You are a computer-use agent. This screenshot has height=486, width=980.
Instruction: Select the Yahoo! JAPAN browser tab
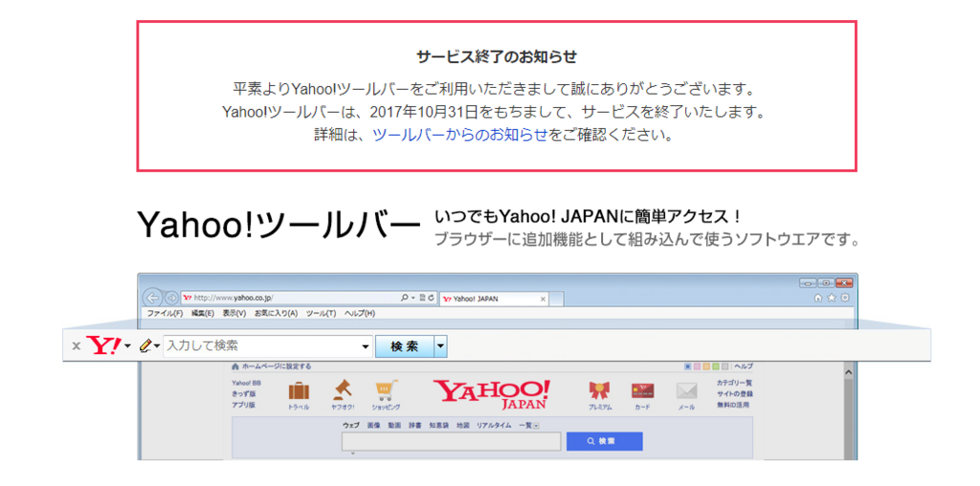click(494, 298)
